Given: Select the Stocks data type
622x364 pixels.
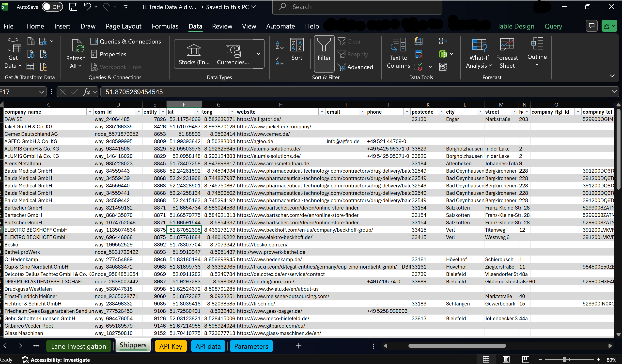Looking at the screenshot, I should (194, 54).
